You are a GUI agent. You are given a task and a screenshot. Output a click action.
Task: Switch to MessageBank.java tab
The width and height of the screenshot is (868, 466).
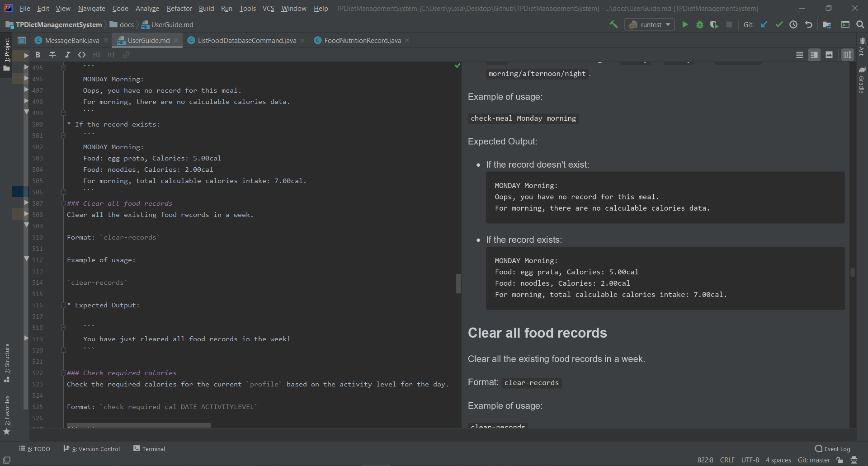72,40
